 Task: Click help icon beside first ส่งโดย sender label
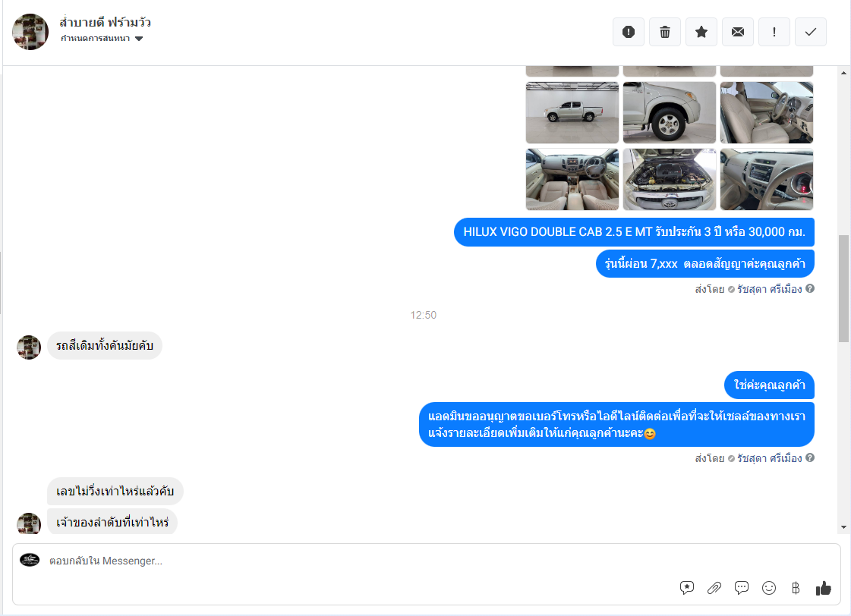coord(810,288)
